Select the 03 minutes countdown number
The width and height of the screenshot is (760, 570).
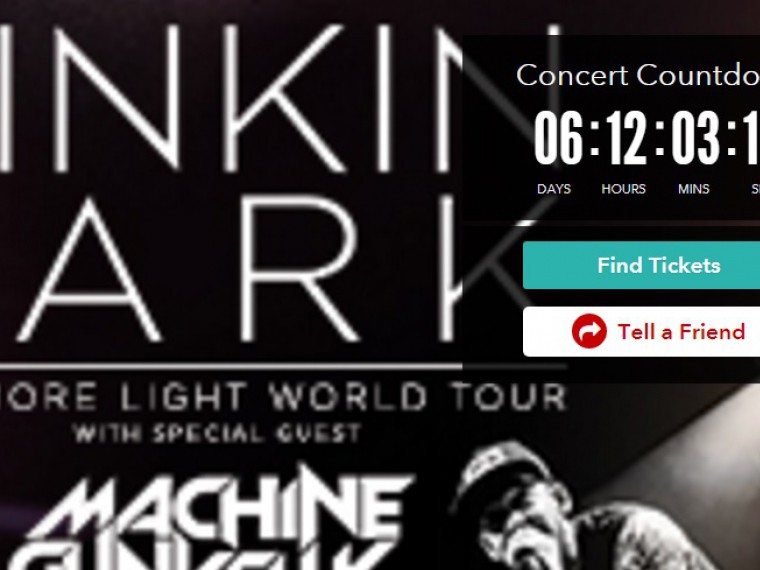point(696,138)
